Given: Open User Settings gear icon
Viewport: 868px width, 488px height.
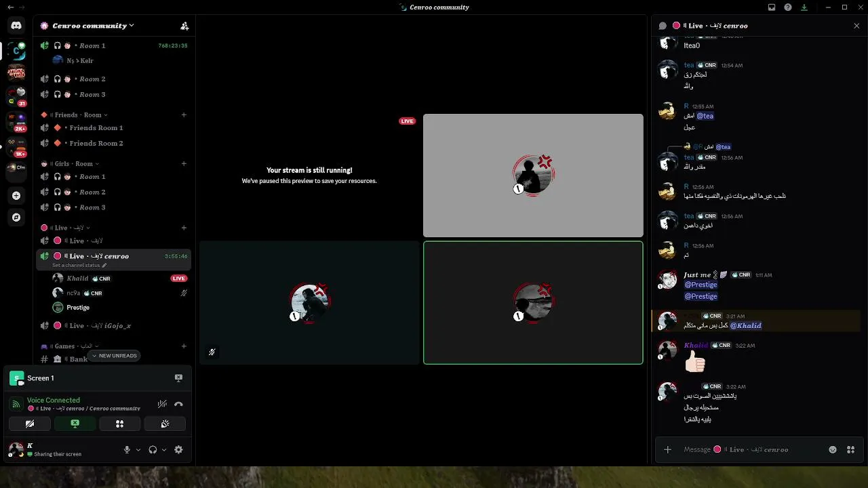Looking at the screenshot, I should tap(178, 449).
